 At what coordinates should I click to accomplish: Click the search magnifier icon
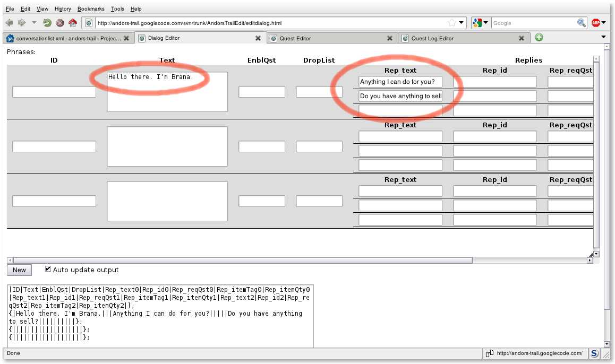[582, 23]
